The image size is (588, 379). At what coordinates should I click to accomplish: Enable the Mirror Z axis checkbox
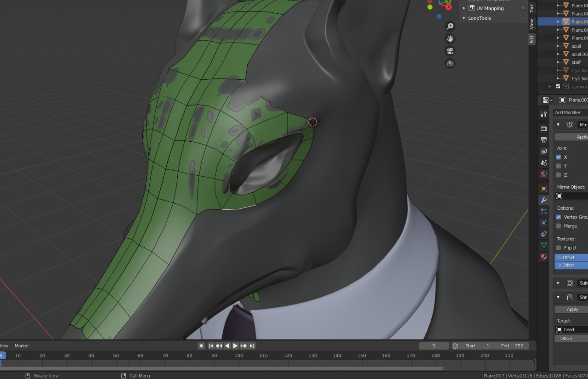click(x=559, y=175)
